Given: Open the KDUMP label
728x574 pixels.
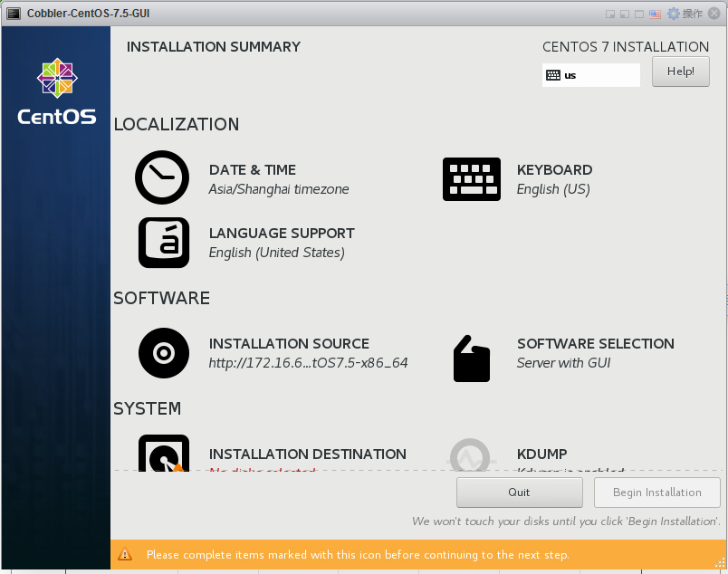Looking at the screenshot, I should coord(541,454).
